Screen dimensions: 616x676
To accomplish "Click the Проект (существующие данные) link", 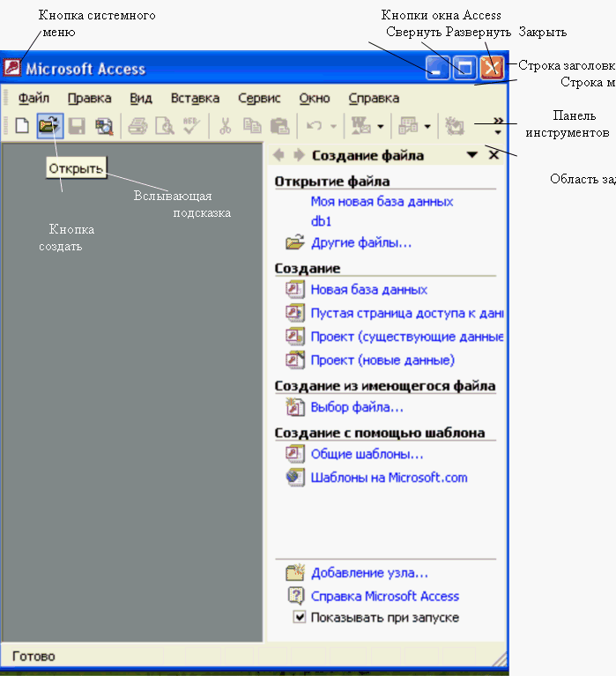I will [x=407, y=337].
